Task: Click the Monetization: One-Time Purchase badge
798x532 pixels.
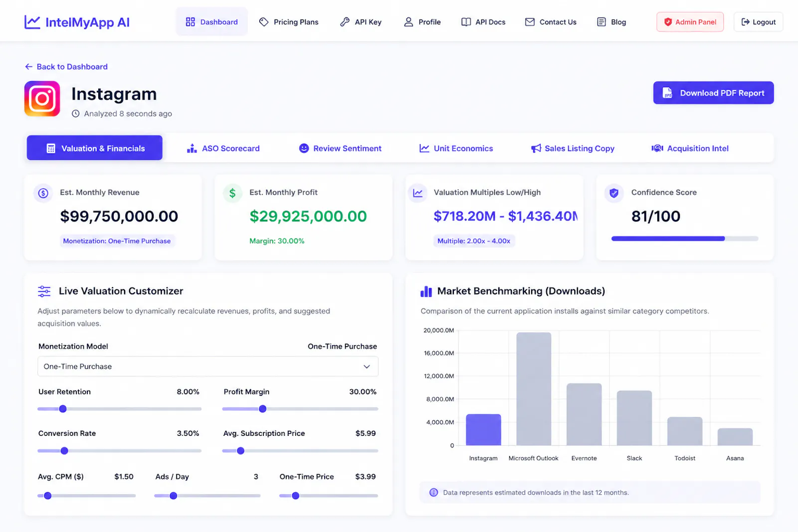Action: tap(117, 241)
